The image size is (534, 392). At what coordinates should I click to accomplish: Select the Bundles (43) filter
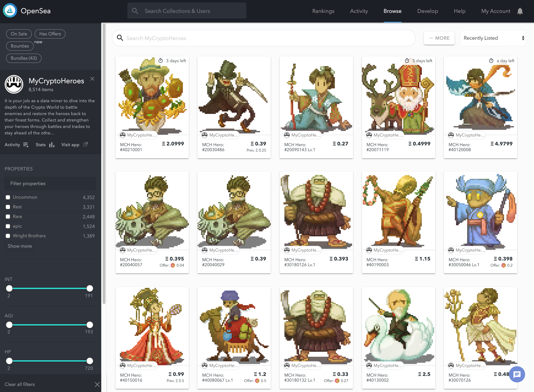point(24,58)
